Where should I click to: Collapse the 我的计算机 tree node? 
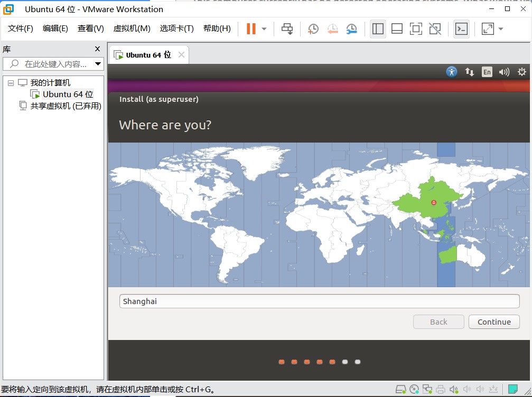pyautogui.click(x=11, y=83)
